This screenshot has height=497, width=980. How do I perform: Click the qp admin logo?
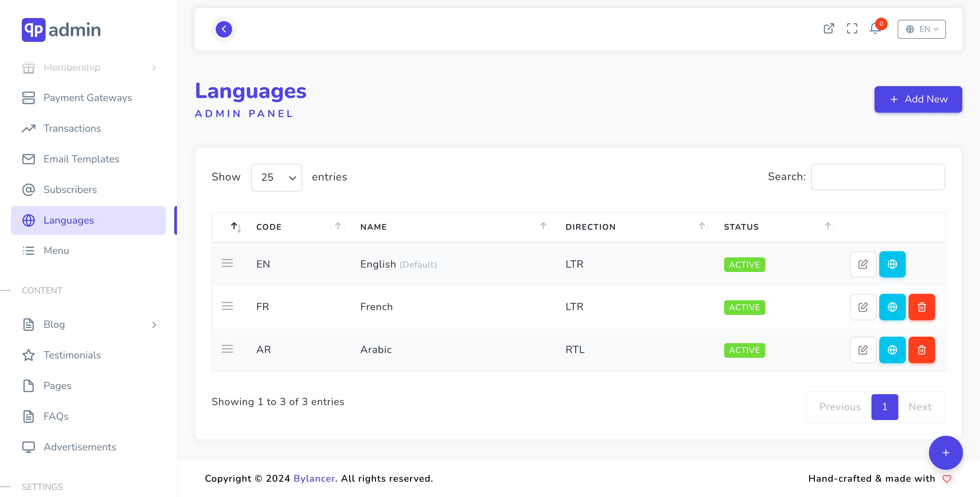(x=61, y=30)
